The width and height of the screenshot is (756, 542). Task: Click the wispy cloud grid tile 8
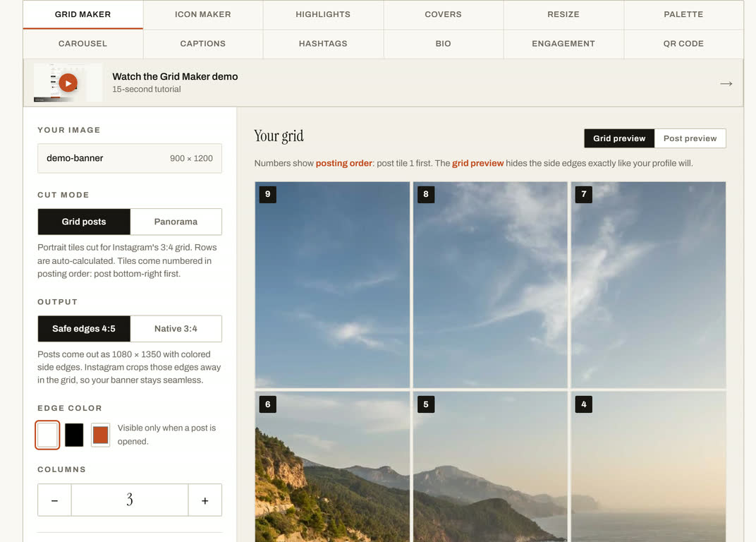[490, 284]
